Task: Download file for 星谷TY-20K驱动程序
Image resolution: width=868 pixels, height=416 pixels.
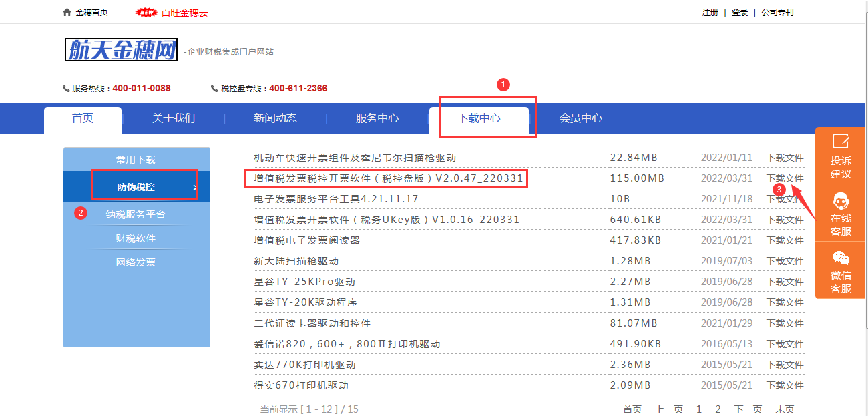Action: 785,302
